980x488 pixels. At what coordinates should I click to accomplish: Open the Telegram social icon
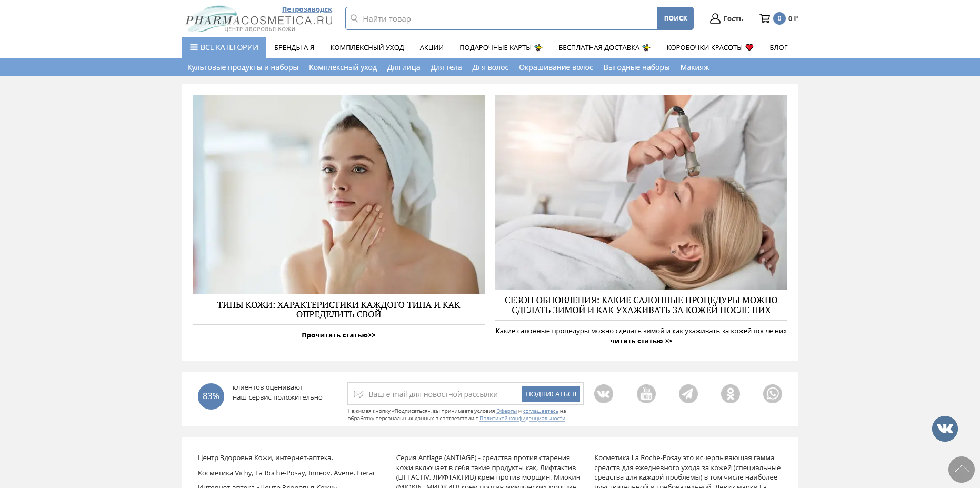coord(688,394)
